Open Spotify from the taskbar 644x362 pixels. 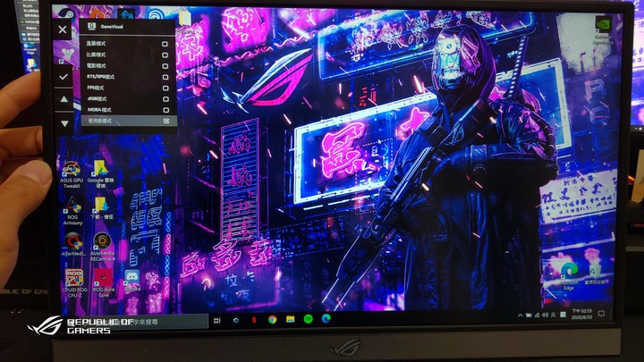pos(308,319)
